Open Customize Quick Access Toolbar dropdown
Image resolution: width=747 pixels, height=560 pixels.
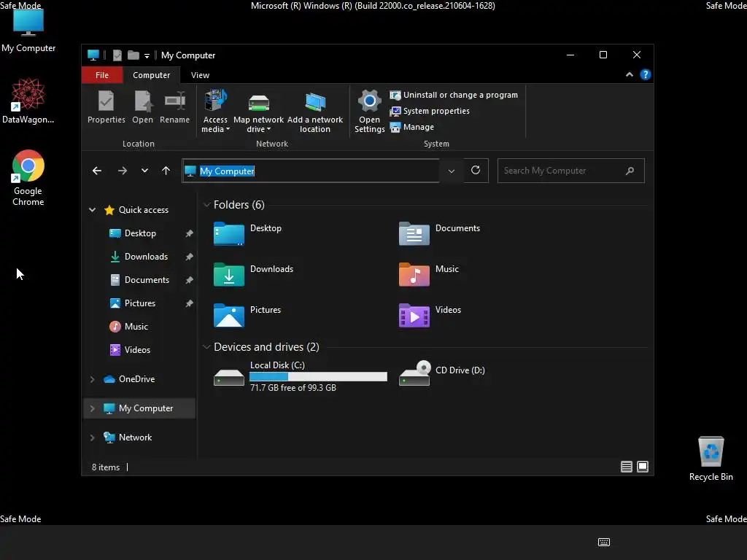tap(147, 55)
